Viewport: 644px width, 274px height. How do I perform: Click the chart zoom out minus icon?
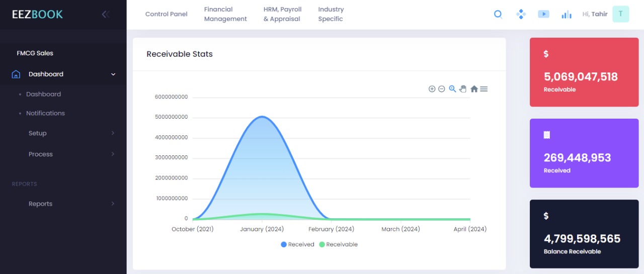click(442, 89)
